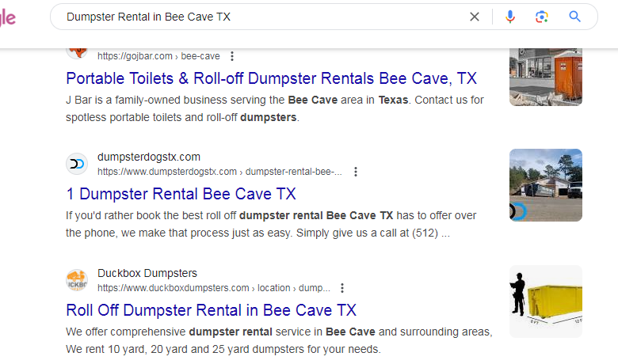618x364 pixels.
Task: Click the J Bar site favicon
Action: [77, 51]
